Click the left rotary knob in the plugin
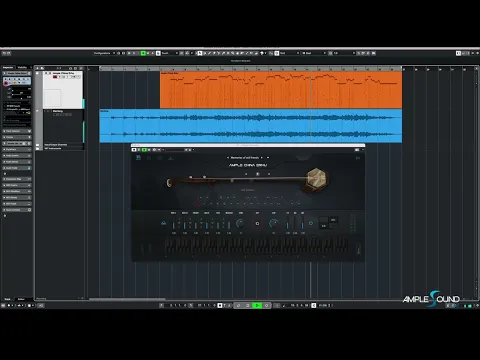 [240, 223]
